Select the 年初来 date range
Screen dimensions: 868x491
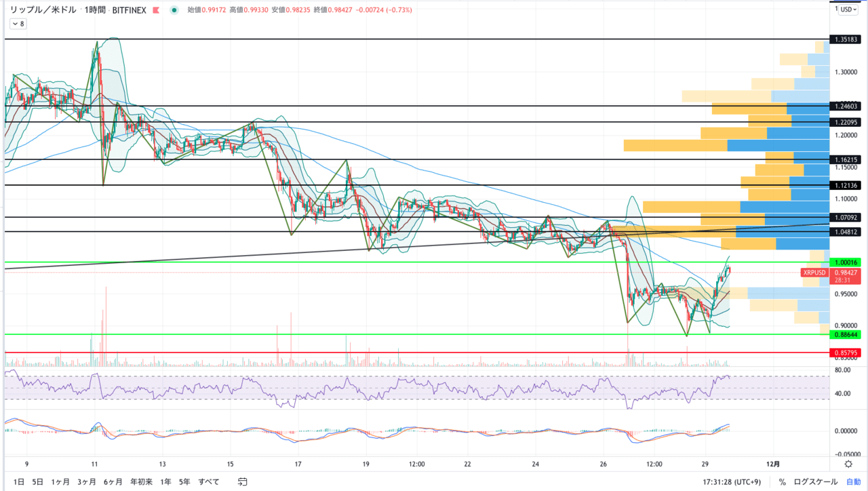[x=141, y=482]
